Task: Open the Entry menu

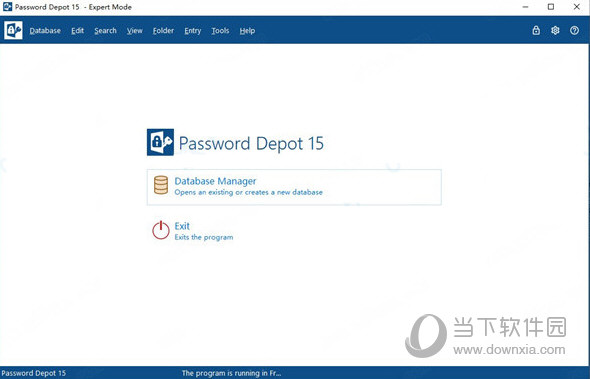Action: (193, 31)
